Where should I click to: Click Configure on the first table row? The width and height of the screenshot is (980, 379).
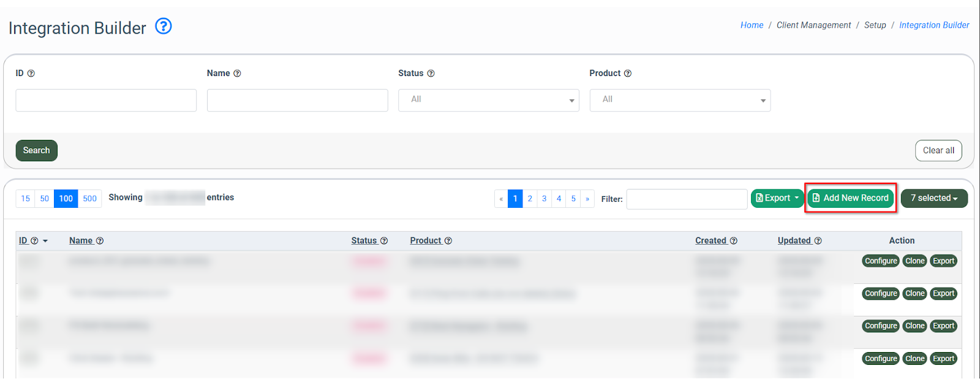[x=880, y=261]
